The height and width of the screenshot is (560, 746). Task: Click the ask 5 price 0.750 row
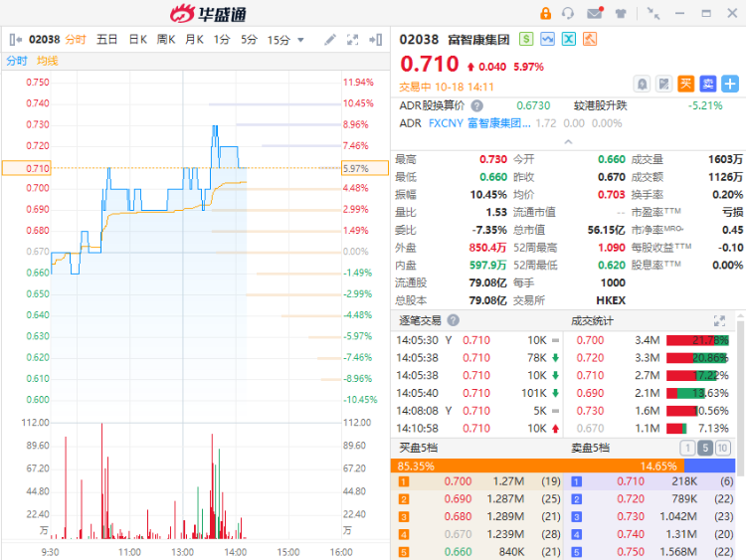coord(650,552)
